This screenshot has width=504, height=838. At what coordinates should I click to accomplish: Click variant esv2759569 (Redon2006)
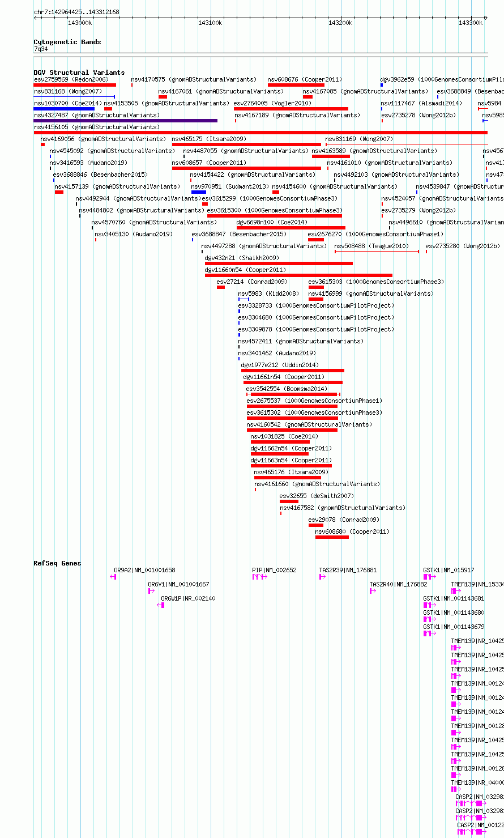coord(71,80)
